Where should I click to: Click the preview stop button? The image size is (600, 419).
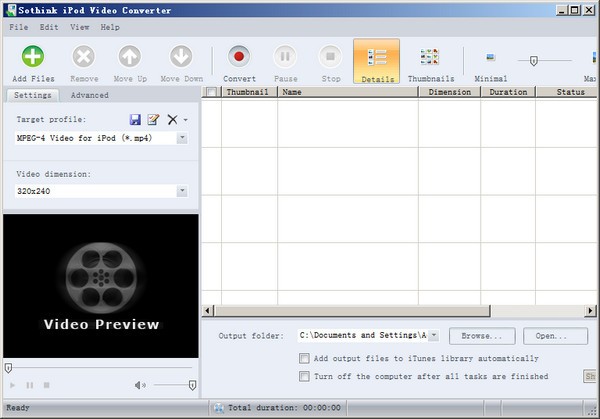pyautogui.click(x=46, y=385)
